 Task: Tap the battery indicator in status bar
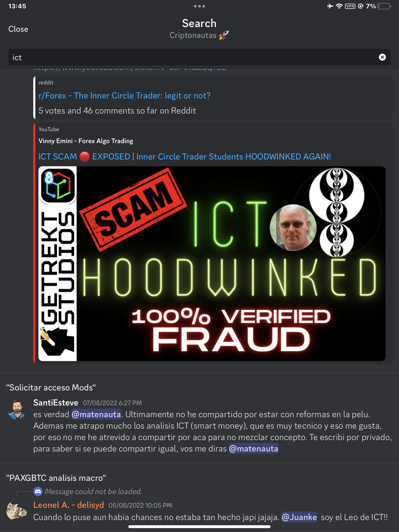(384, 6)
